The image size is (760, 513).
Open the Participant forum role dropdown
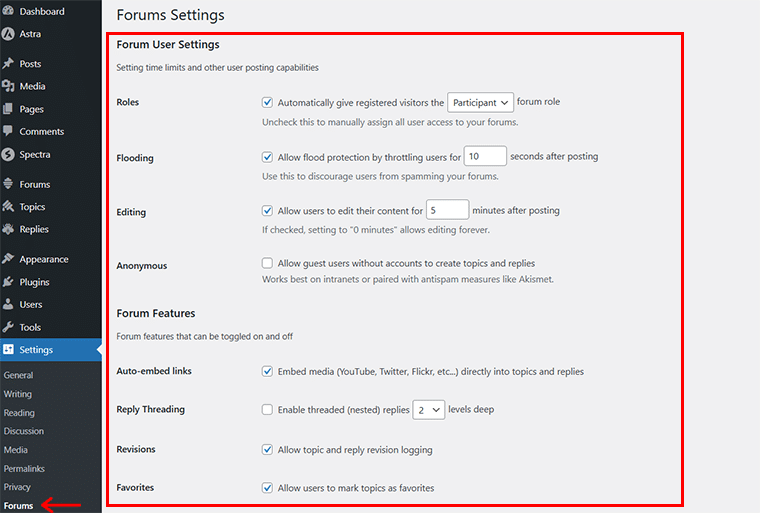click(480, 102)
